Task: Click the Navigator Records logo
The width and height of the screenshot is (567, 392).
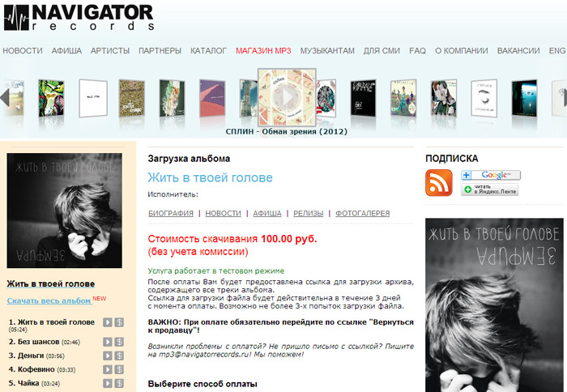Action: (79, 17)
